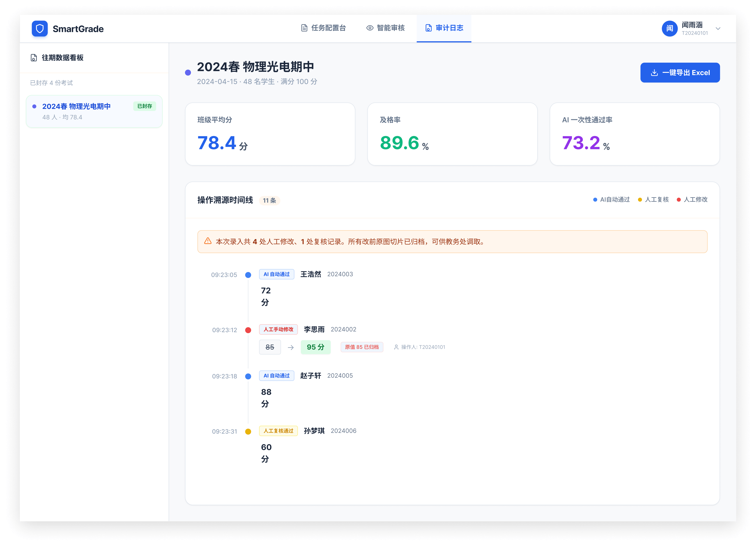Image resolution: width=756 pixels, height=546 pixels.
Task: Select the 2024春 物理光电期中 exam in sidebar
Action: [94, 111]
